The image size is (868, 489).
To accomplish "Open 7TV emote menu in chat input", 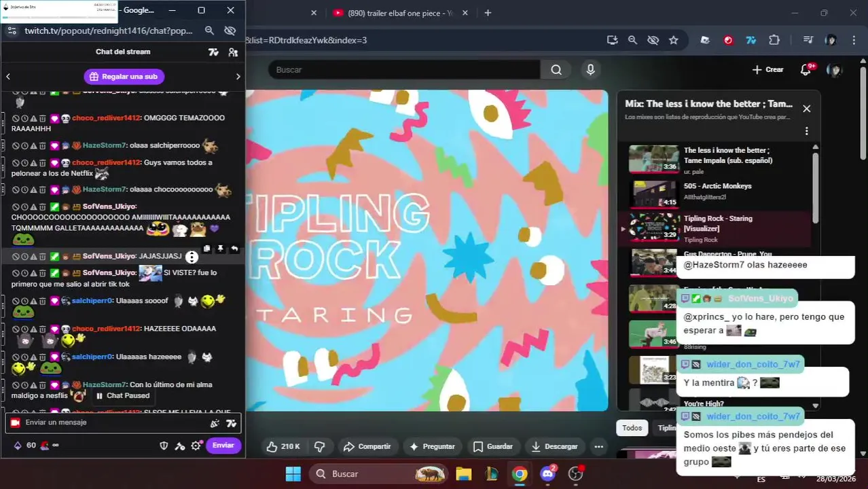I will 232,423.
